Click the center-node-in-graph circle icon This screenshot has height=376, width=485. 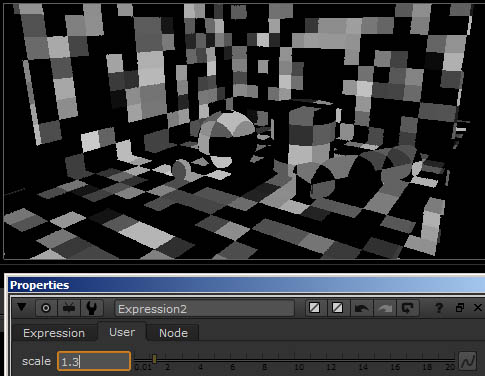[x=46, y=308]
